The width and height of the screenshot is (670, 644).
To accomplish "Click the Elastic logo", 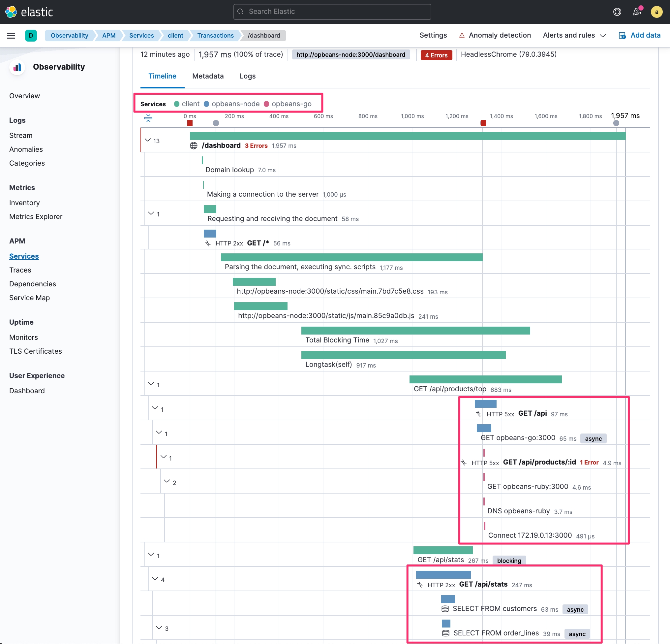I will click(29, 12).
